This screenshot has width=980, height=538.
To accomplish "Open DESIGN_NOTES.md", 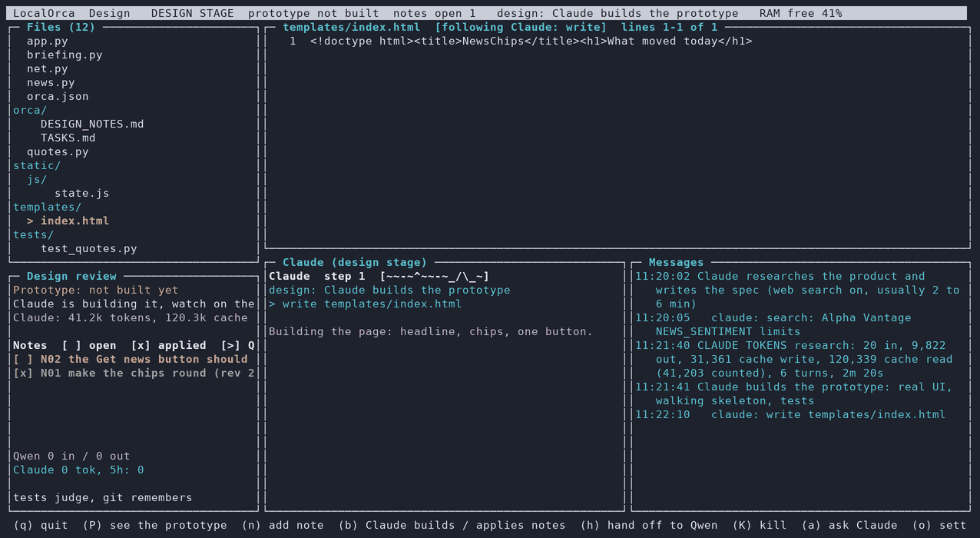I will tap(92, 124).
